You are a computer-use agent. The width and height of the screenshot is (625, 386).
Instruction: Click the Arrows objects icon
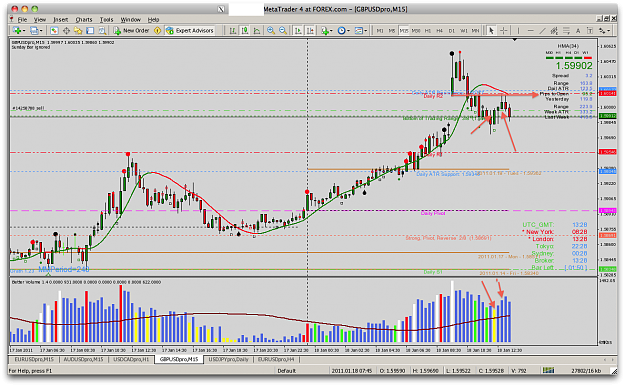(x=601, y=31)
